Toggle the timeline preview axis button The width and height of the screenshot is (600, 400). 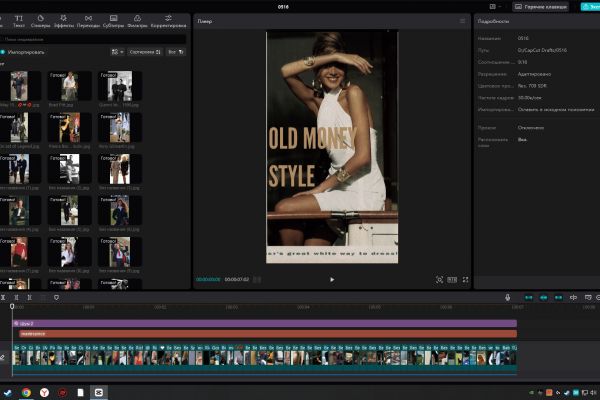coord(573,297)
